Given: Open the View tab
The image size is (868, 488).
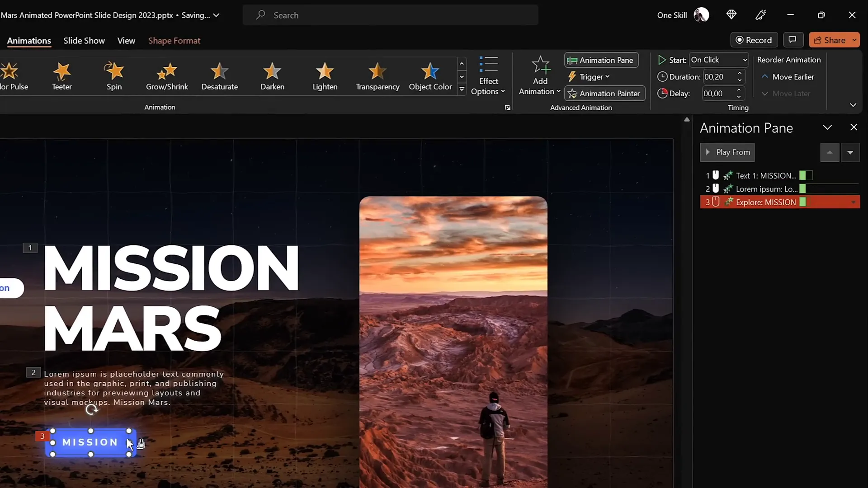Looking at the screenshot, I should tap(126, 41).
